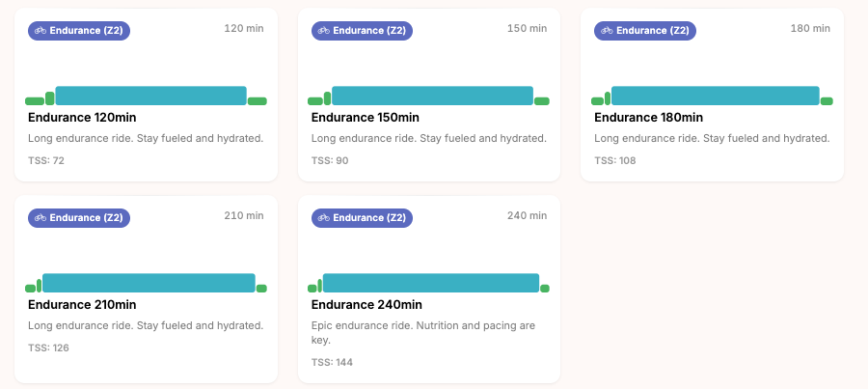Select the Endurance 180min workout title
The width and height of the screenshot is (868, 389).
pos(648,118)
